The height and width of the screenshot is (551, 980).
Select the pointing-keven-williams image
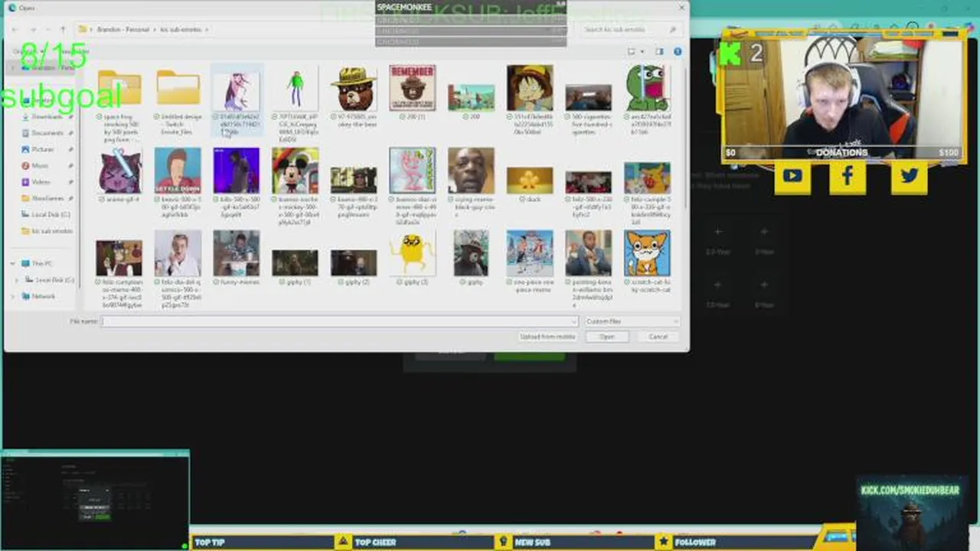[x=588, y=269]
